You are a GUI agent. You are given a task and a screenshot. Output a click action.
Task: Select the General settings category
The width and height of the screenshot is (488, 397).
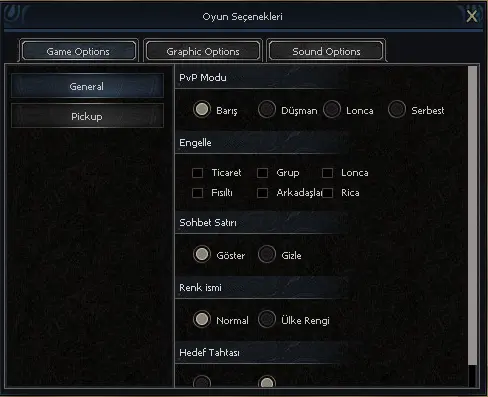(x=87, y=86)
